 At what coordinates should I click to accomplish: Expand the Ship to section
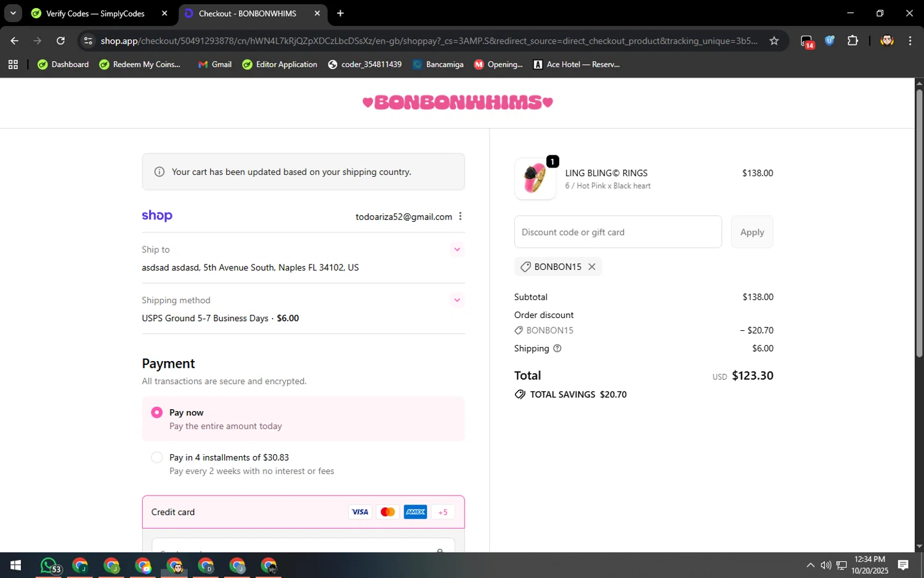457,250
